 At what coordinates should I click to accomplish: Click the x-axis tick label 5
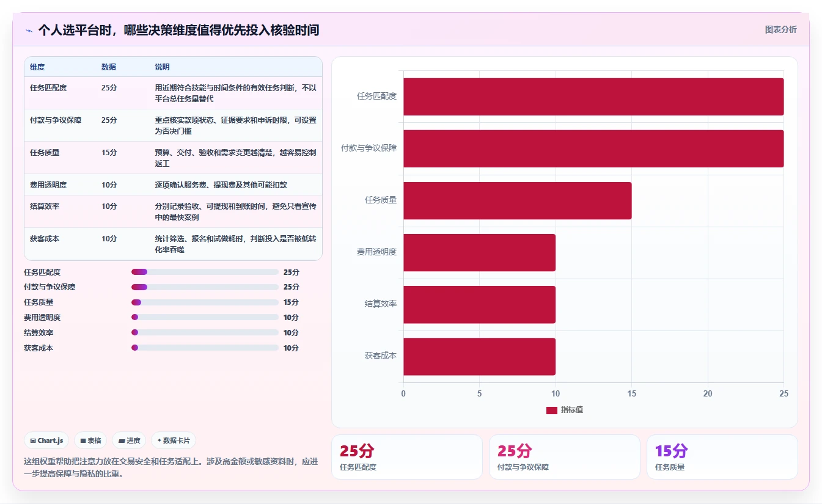click(x=479, y=393)
